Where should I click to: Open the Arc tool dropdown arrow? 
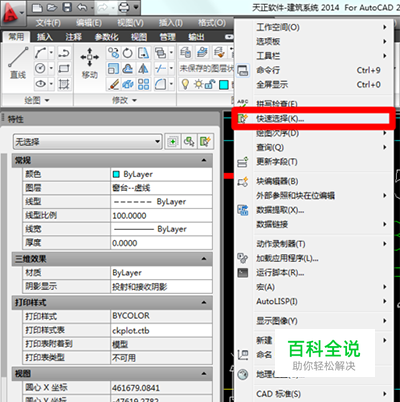[51, 53]
